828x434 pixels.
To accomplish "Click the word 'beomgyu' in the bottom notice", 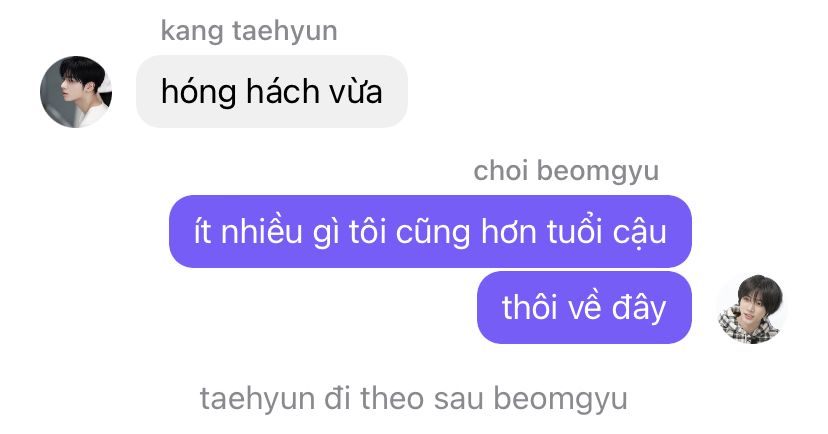I will point(560,399).
